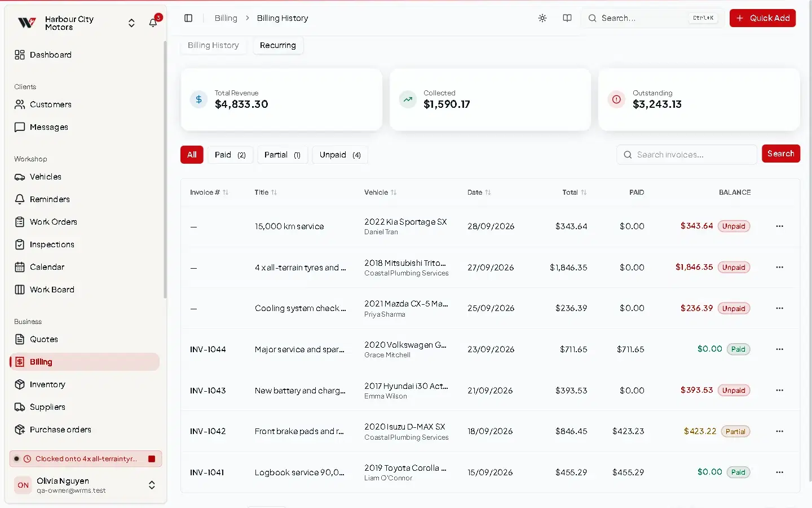Expand the Harbour City Motors workshop switcher

tap(131, 23)
